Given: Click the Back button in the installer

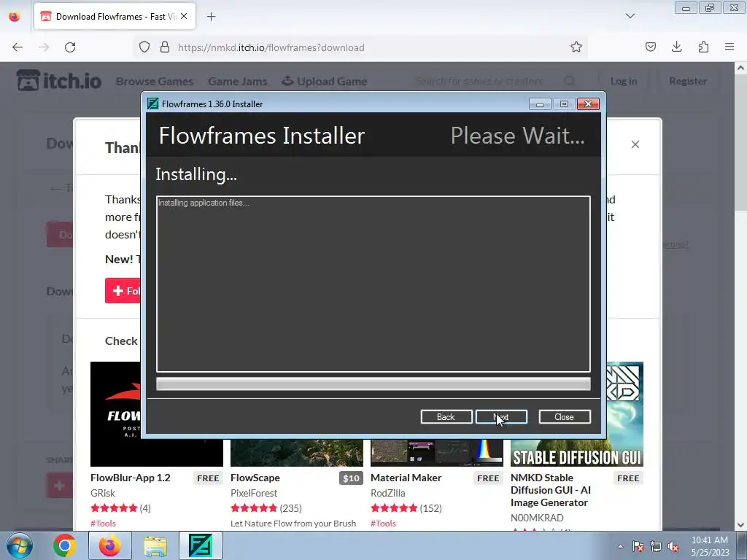Looking at the screenshot, I should pos(446,416).
